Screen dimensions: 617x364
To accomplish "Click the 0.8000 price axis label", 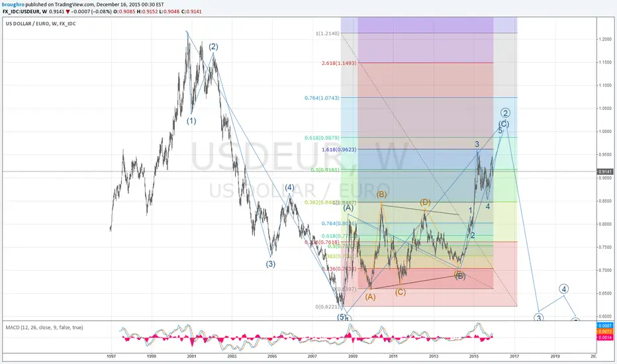I will [x=605, y=224].
